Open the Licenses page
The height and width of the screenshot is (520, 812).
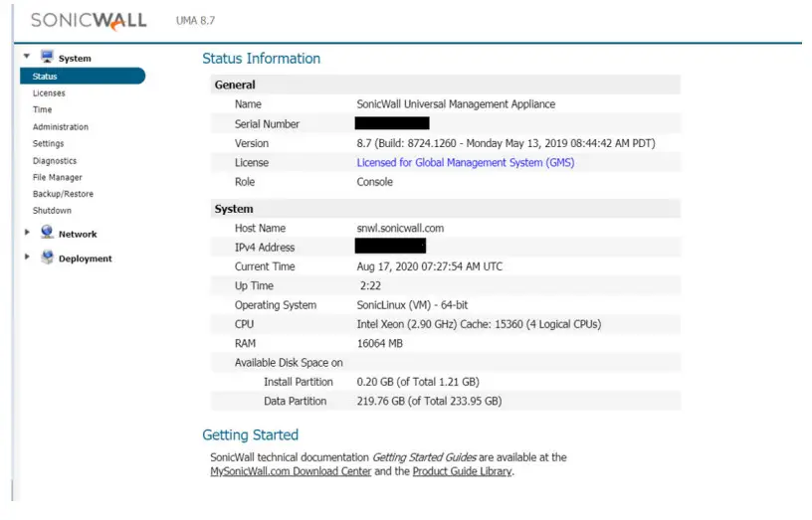pos(49,93)
